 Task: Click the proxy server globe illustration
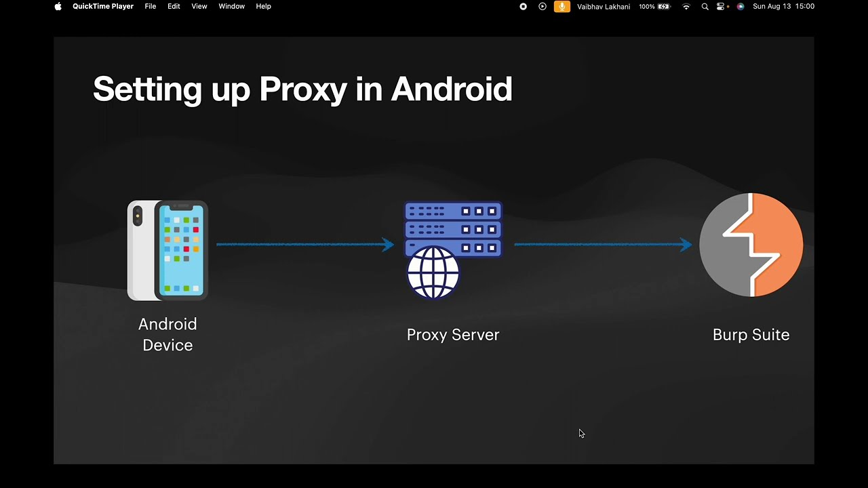(453, 249)
